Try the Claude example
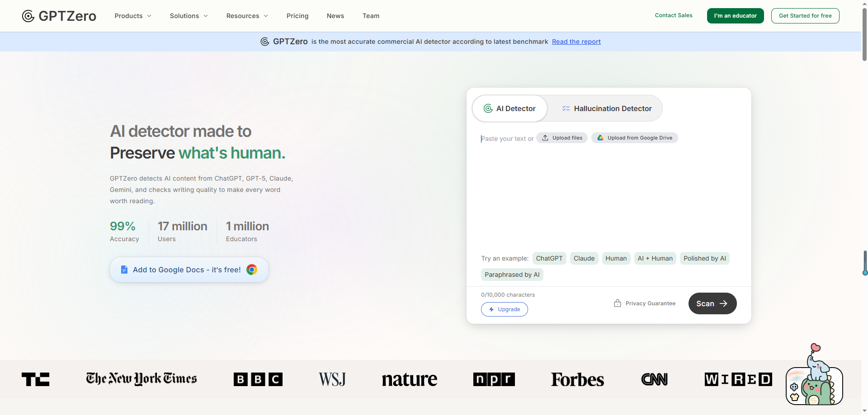The height and width of the screenshot is (415, 868). (x=584, y=258)
